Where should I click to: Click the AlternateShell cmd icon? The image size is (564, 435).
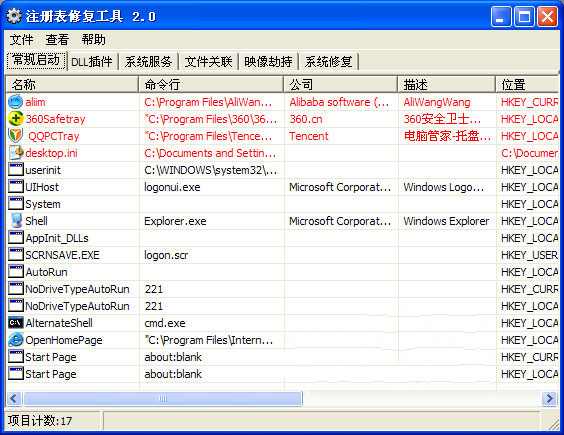(x=15, y=323)
